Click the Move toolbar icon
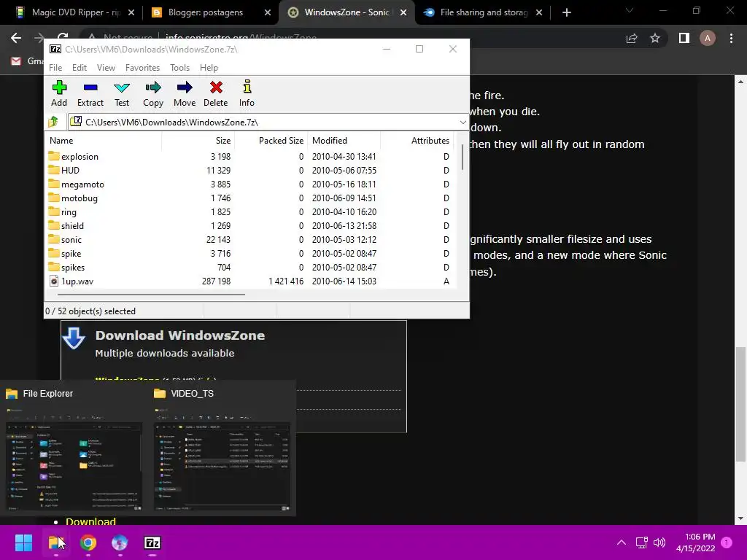 (x=185, y=93)
